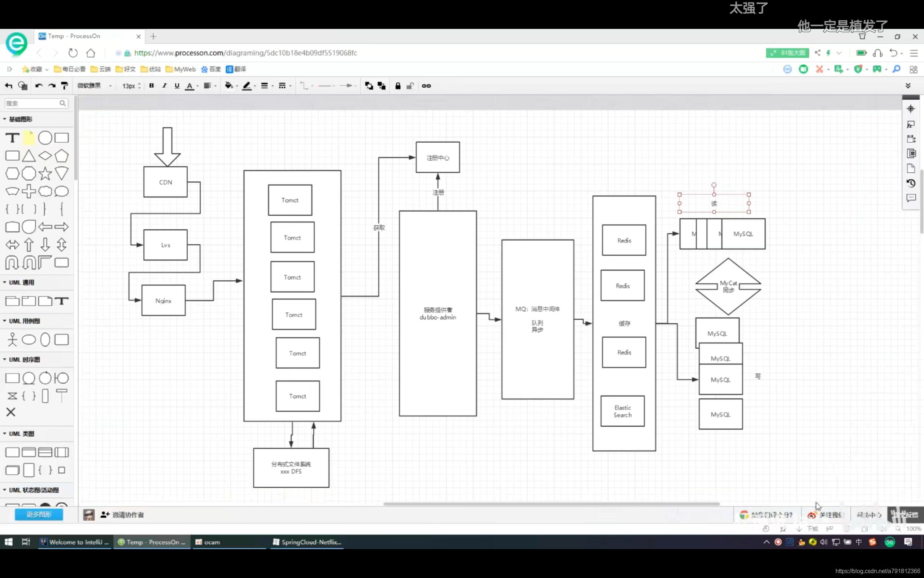Open the Windows Start menu

8,542
